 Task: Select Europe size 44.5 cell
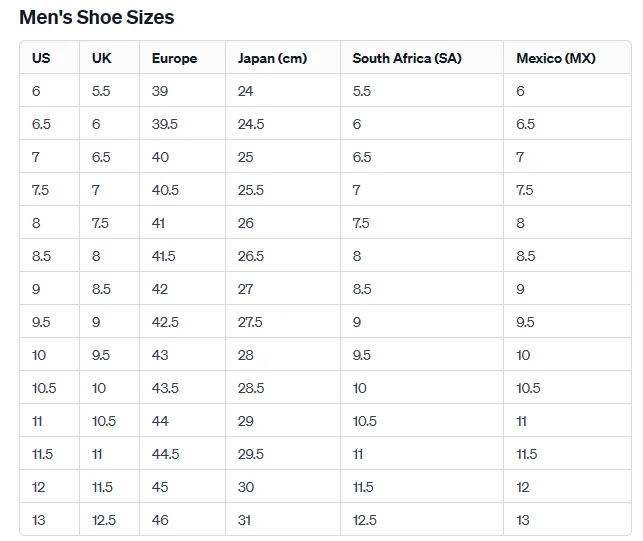165,454
